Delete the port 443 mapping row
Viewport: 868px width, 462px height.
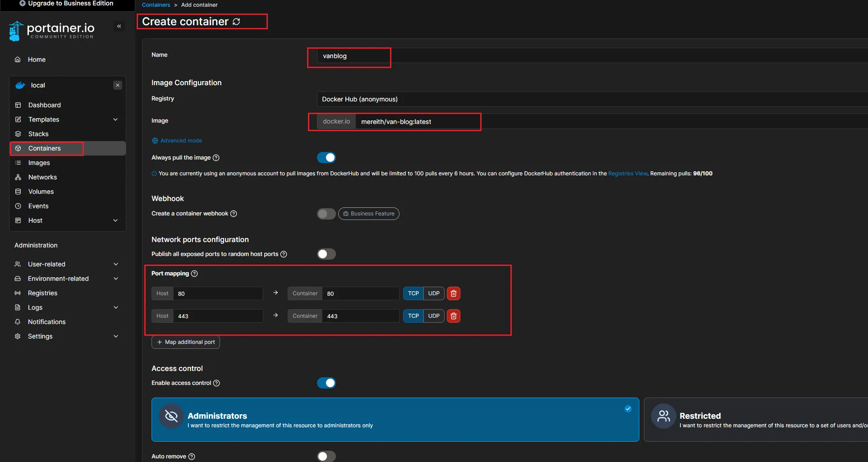tap(454, 316)
